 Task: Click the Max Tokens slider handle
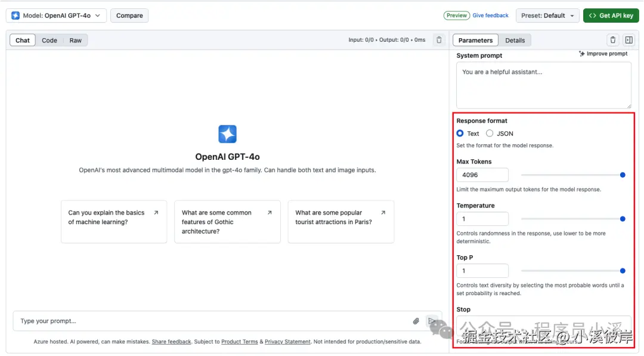coord(622,175)
